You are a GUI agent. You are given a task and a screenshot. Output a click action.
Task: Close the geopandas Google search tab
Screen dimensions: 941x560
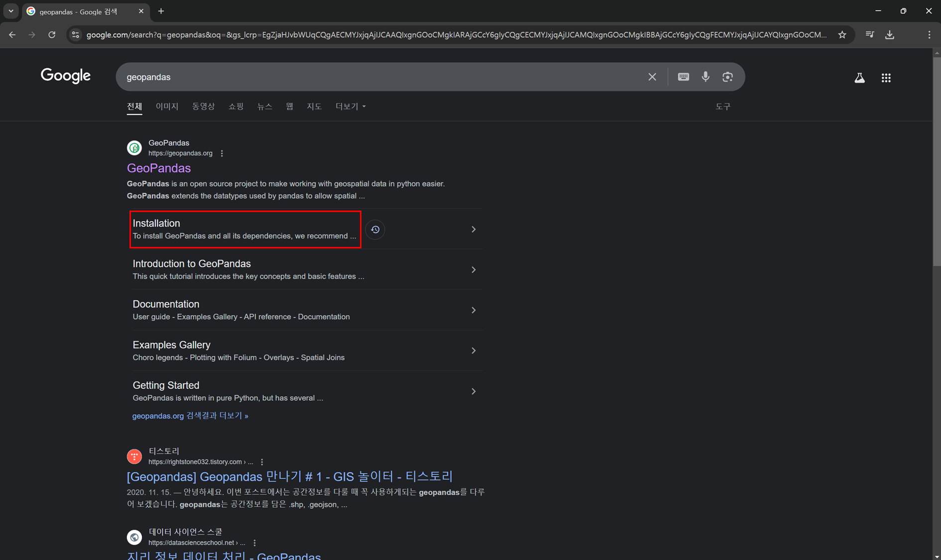[x=141, y=11]
